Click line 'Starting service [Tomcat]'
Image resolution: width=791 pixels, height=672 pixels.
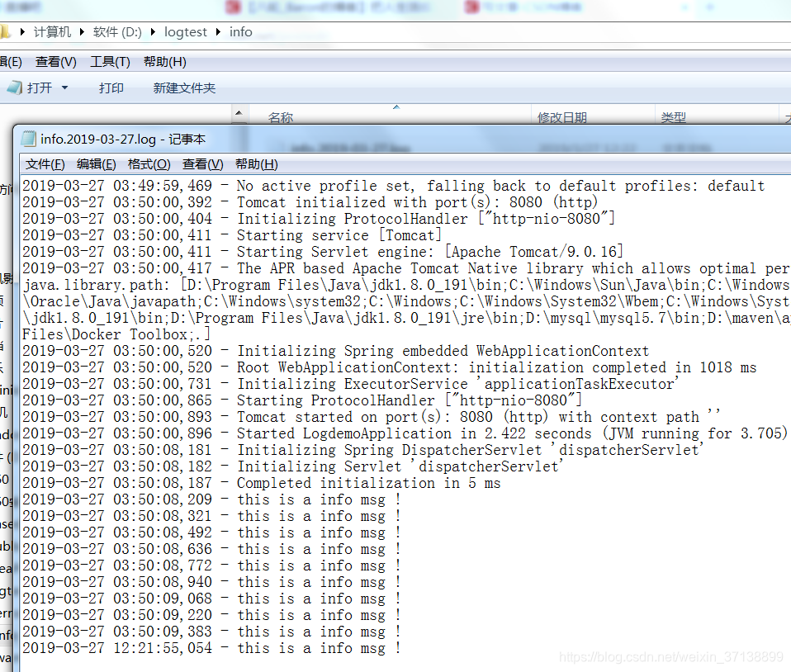pos(232,235)
